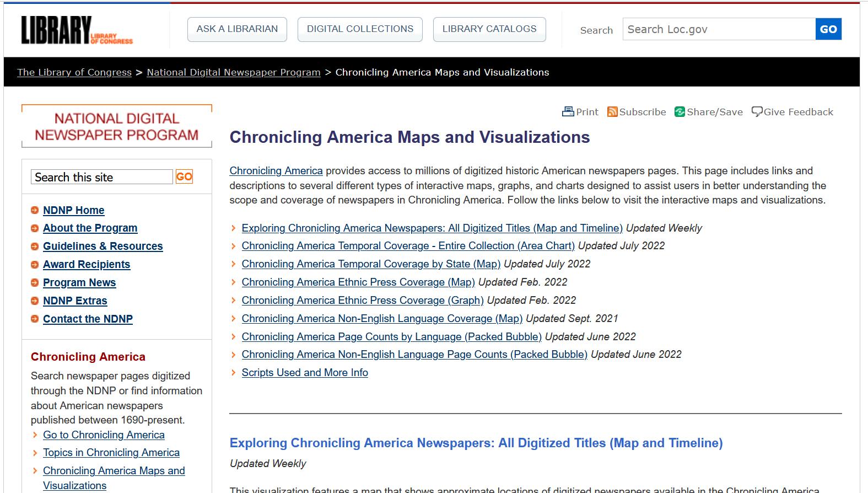
Task: Open Exploring Chronicling America Newspapers list link
Action: (432, 228)
